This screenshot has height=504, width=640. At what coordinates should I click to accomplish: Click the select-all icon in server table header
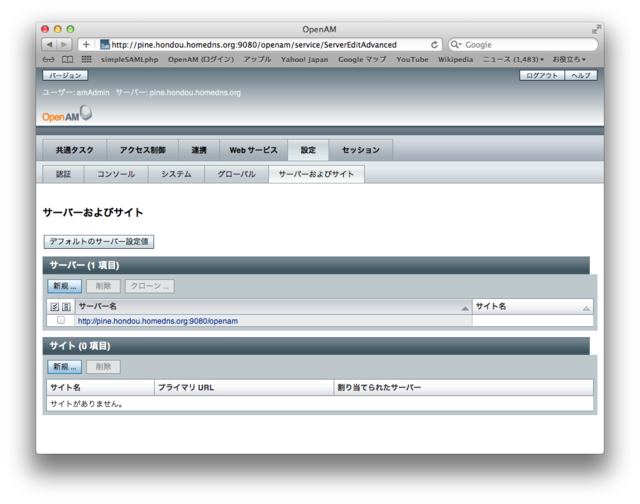55,307
